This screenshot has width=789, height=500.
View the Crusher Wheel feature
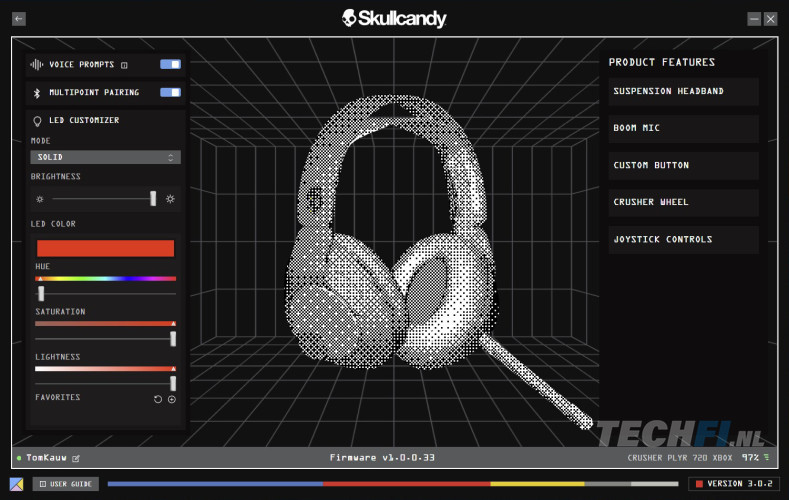pos(683,202)
